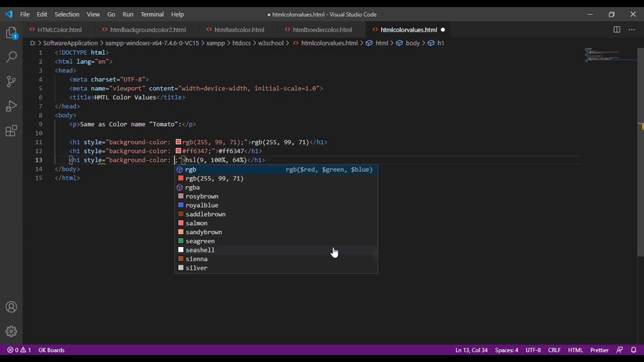Image resolution: width=644 pixels, height=362 pixels.
Task: Open Run and Debug view icon
Action: [11, 106]
